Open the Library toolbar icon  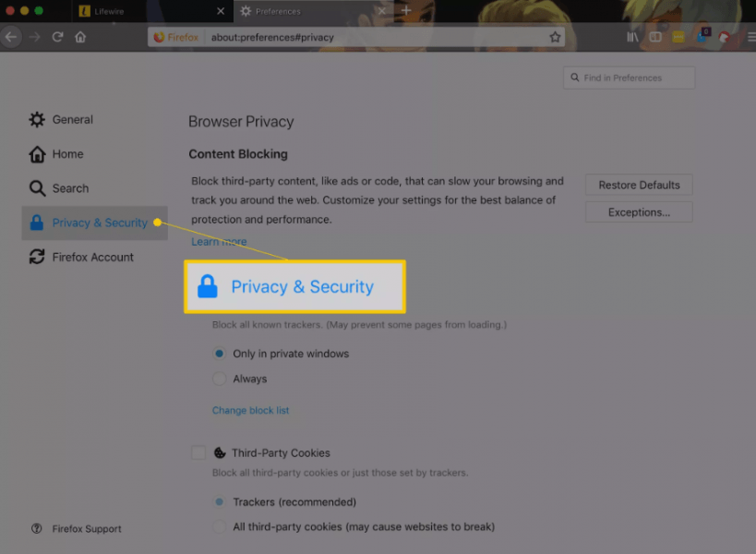pos(633,37)
